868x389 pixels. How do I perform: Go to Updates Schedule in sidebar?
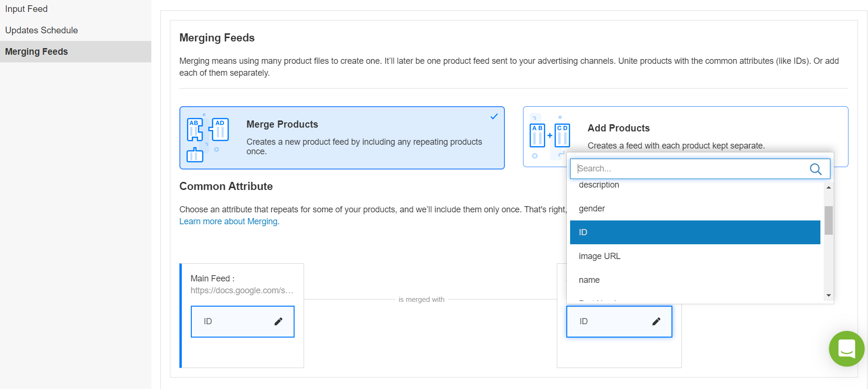click(41, 30)
